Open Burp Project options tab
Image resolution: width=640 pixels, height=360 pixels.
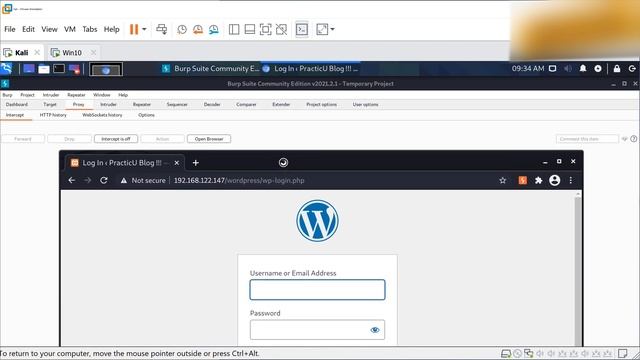coord(322,104)
